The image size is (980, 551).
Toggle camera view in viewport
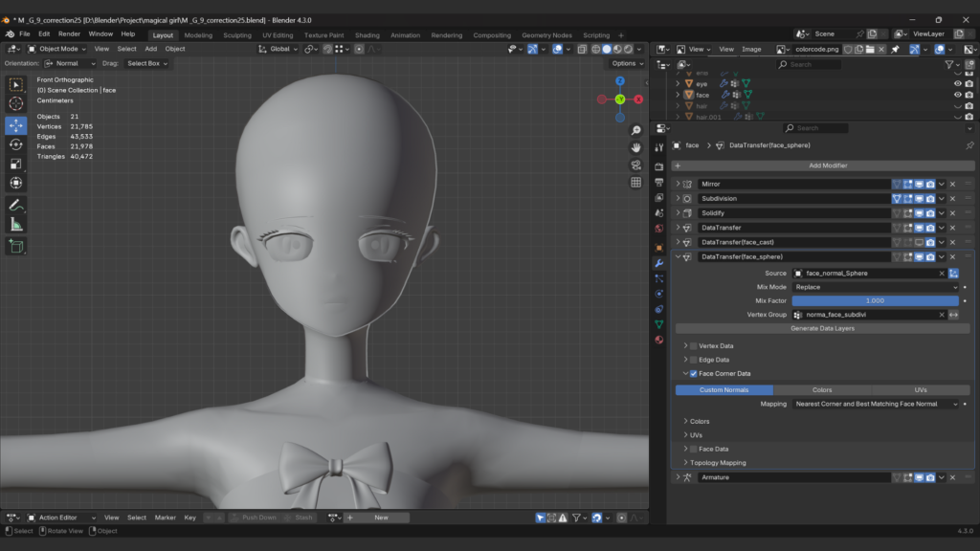coord(635,165)
